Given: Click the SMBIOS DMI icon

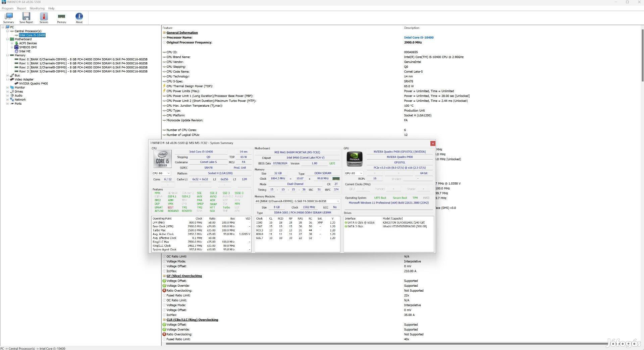Looking at the screenshot, I should coord(16,47).
